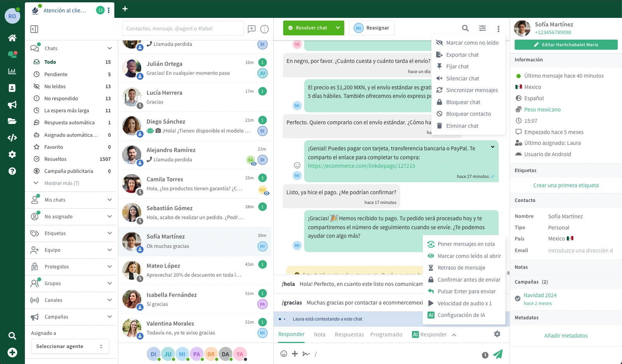Open the campaigns megaphone sidebar icon

[x=12, y=104]
